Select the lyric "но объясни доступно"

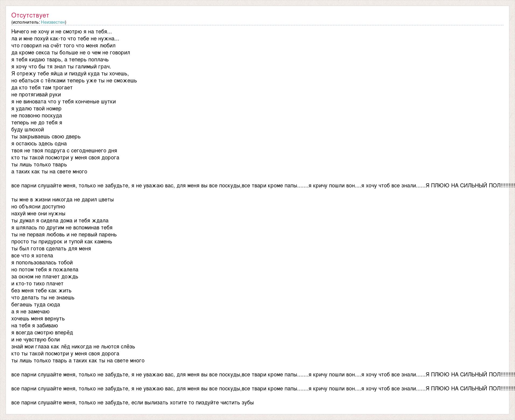tap(38, 206)
